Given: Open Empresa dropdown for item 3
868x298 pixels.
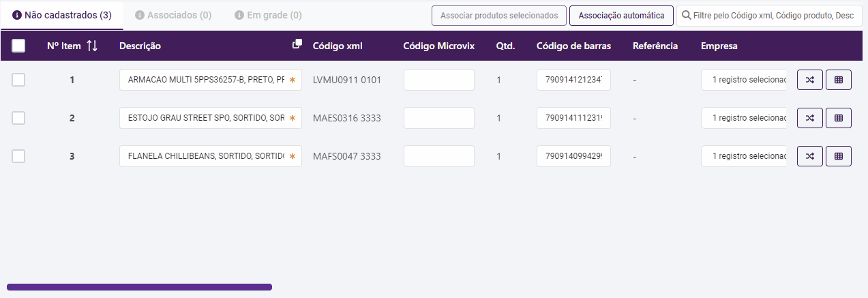Looking at the screenshot, I should tap(744, 156).
